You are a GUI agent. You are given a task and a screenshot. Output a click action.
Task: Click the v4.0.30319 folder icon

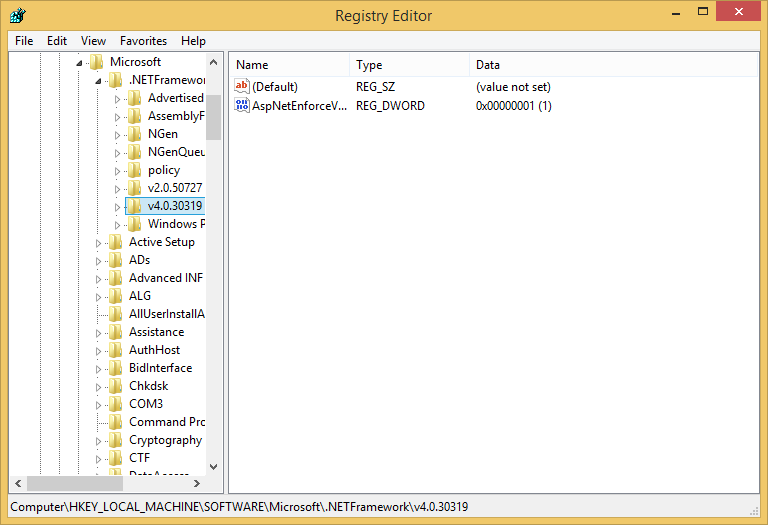click(134, 206)
